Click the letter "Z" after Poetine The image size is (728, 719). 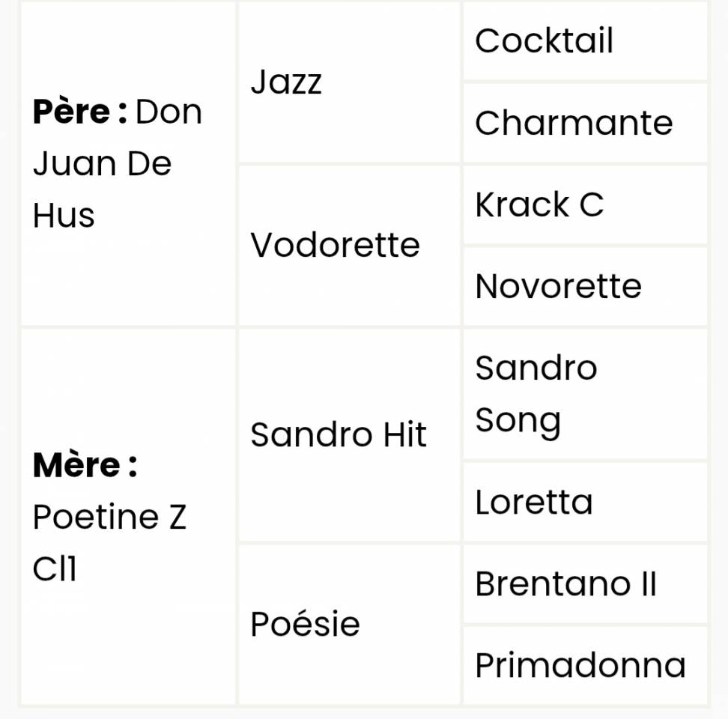(x=177, y=518)
